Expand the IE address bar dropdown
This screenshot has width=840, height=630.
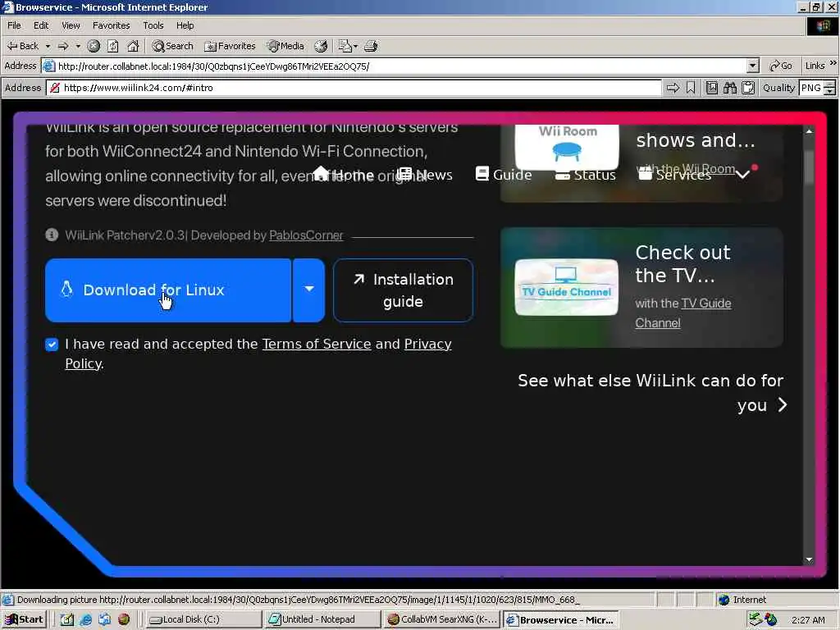pyautogui.click(x=753, y=66)
